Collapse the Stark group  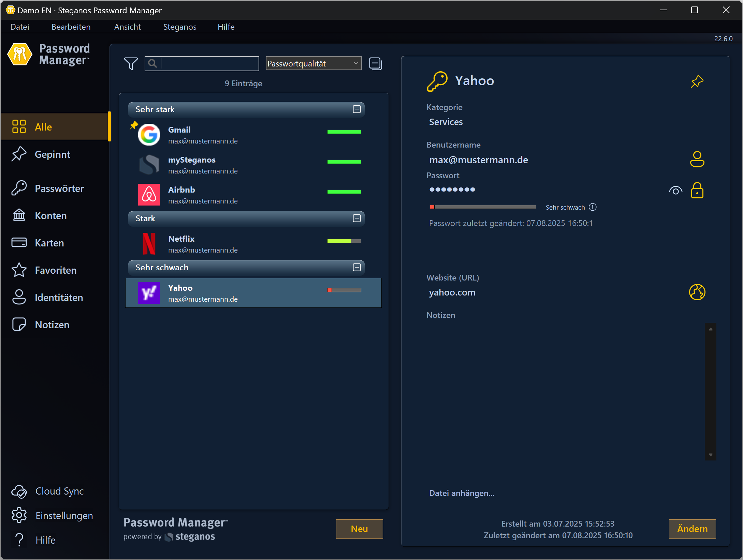pos(356,218)
